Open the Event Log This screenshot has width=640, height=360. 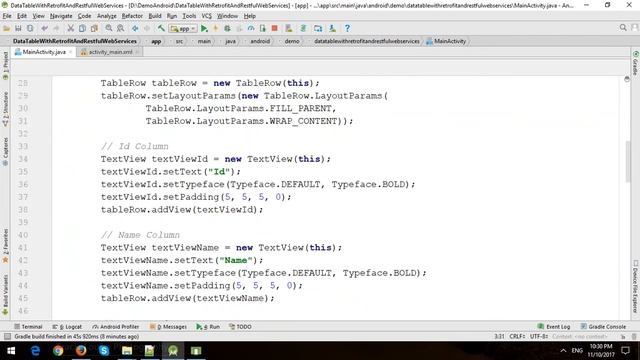pos(553,327)
